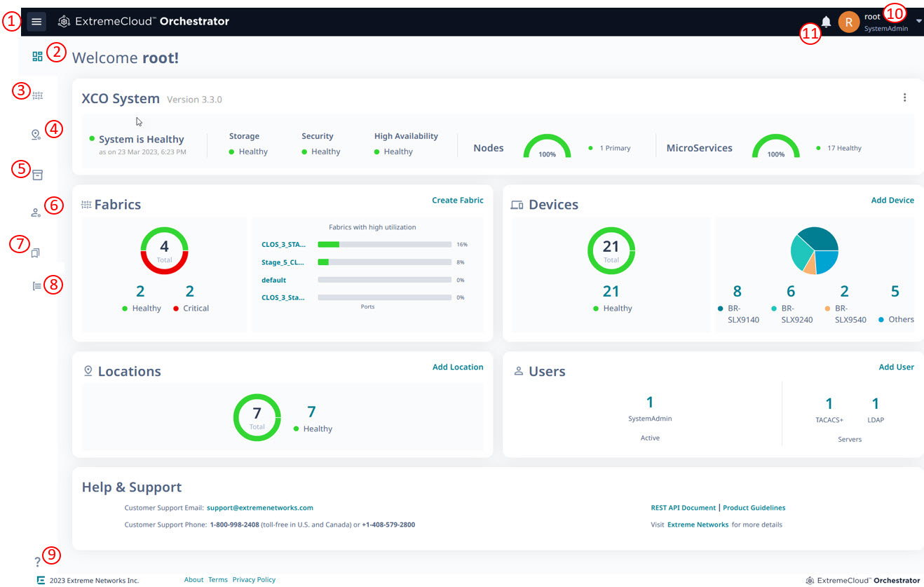This screenshot has height=587, width=924.
Task: Click the Nodes 100% gauge
Action: point(548,146)
